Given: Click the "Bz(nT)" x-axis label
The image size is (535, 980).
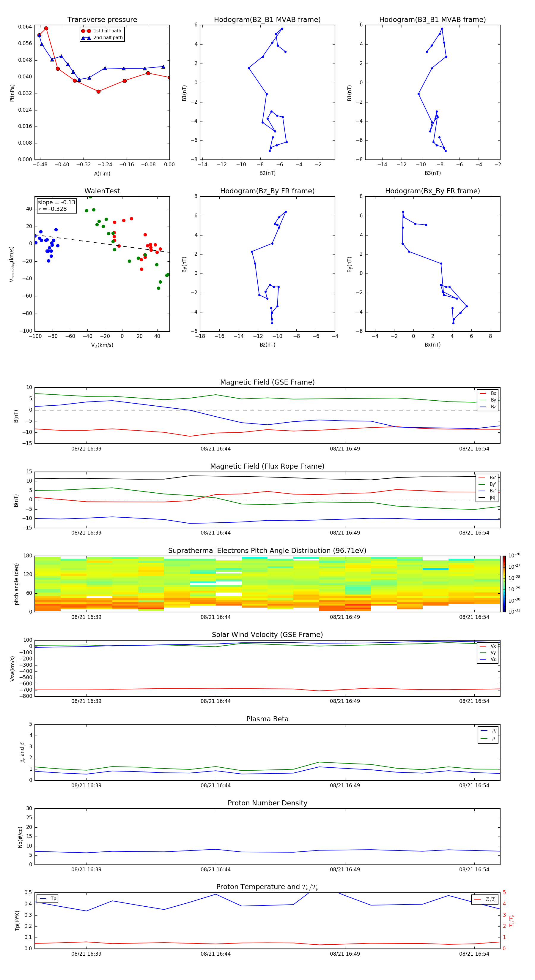Looking at the screenshot, I should pos(267,345).
